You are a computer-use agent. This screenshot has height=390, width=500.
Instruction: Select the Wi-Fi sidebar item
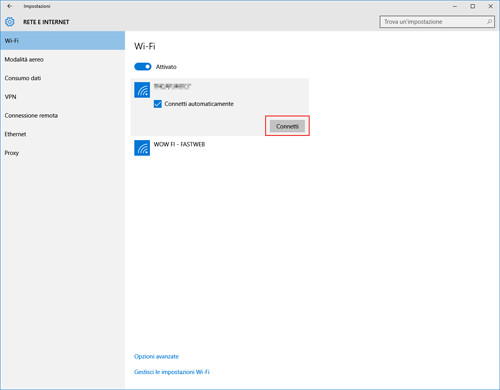[x=63, y=41]
